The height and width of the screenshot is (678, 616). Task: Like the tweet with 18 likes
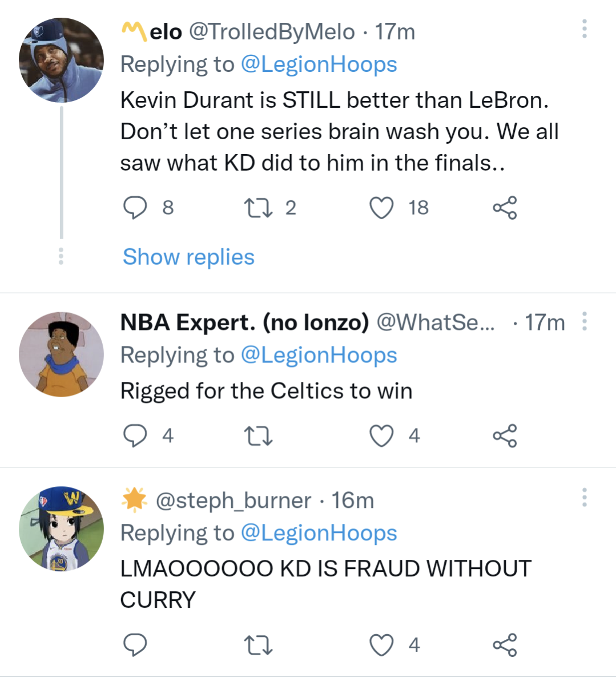tap(381, 208)
